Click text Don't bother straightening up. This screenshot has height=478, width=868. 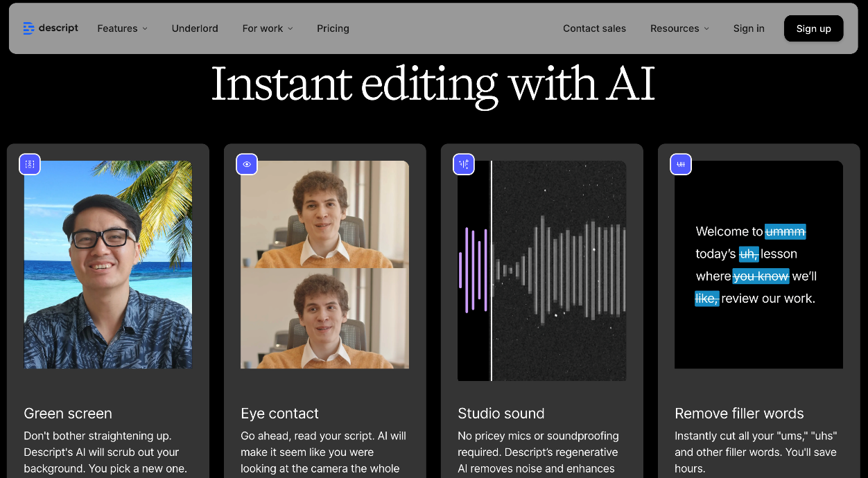98,436
